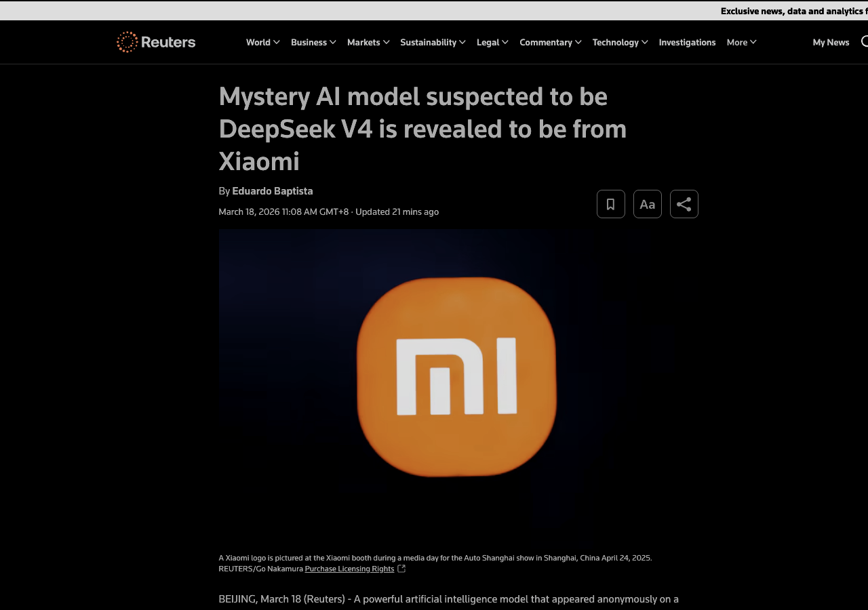Expand the More navigation dropdown
The image size is (868, 610).
[741, 42]
